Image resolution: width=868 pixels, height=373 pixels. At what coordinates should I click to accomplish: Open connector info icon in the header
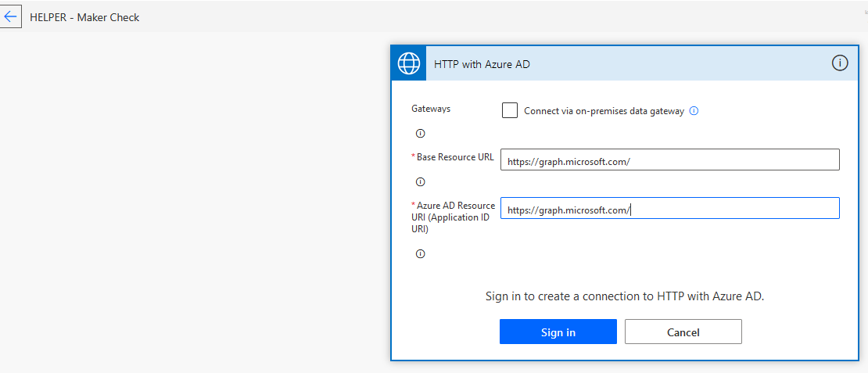click(840, 63)
